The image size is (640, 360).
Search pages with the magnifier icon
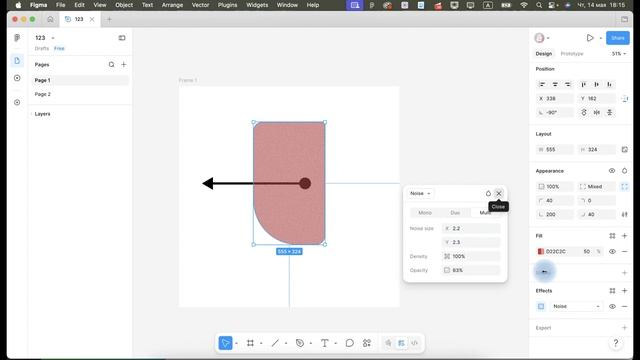tap(111, 64)
